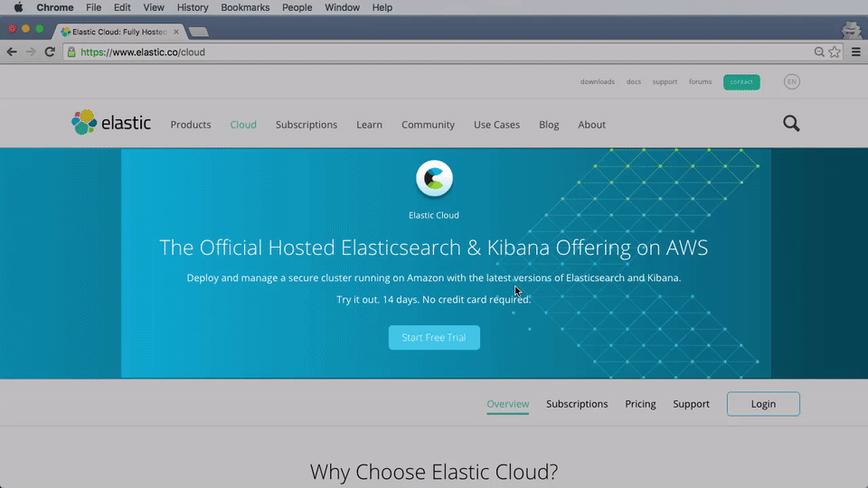
Task: Open Subscriptions in main navigation
Action: click(307, 125)
